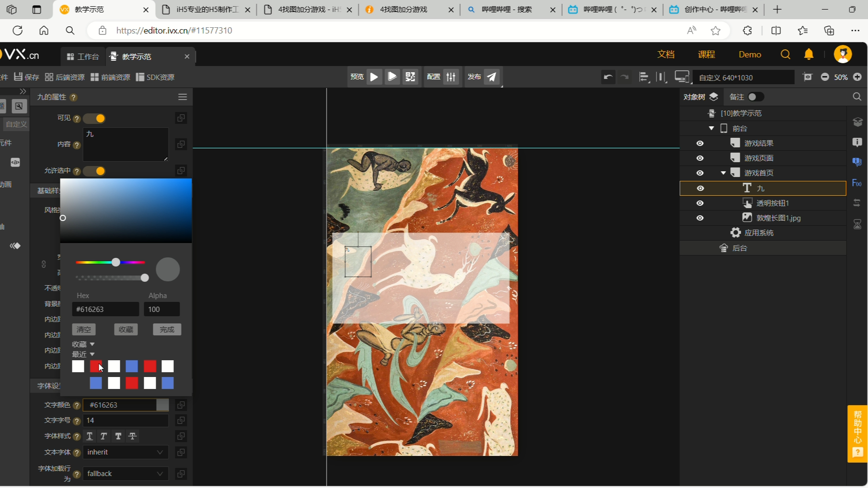Viewport: 868px width, 488px height.
Task: Click the second preview play icon
Action: [392, 77]
